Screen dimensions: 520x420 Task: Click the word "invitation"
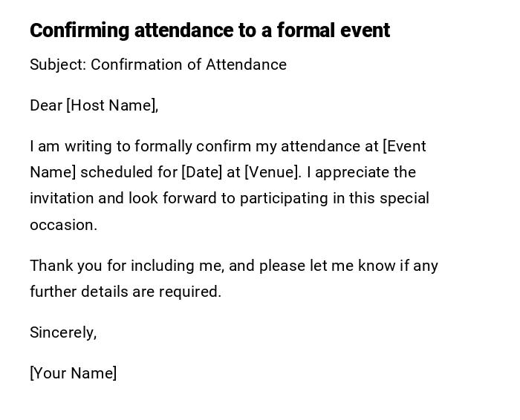click(62, 198)
